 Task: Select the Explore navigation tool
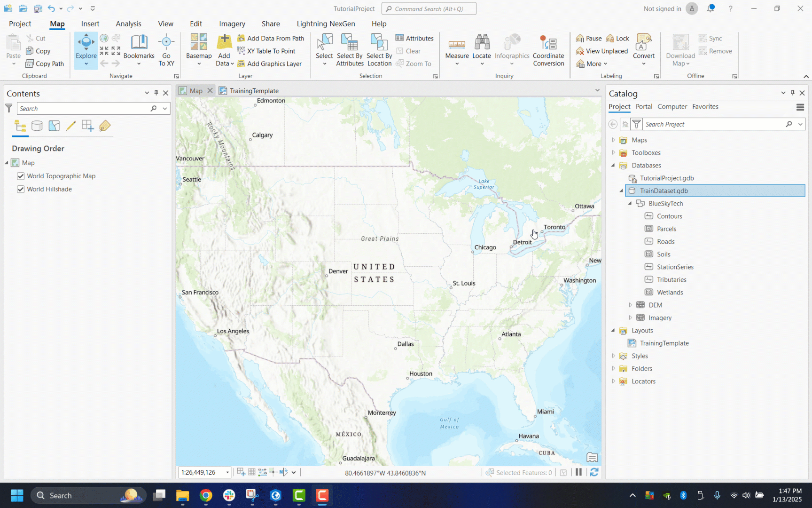point(86,46)
